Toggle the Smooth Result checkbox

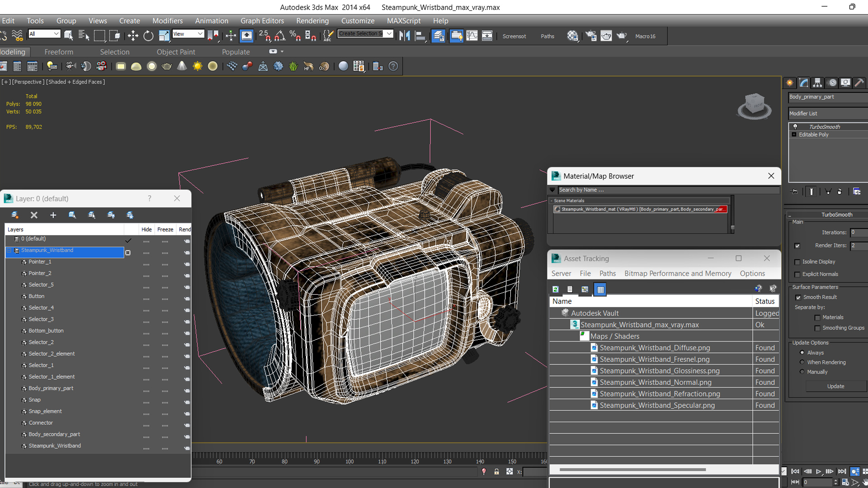coord(798,297)
